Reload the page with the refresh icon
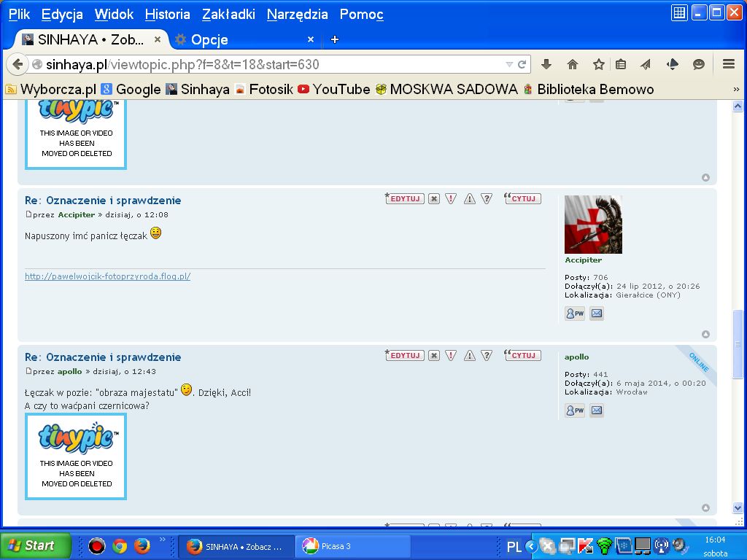Image resolution: width=747 pixels, height=560 pixels. (522, 64)
